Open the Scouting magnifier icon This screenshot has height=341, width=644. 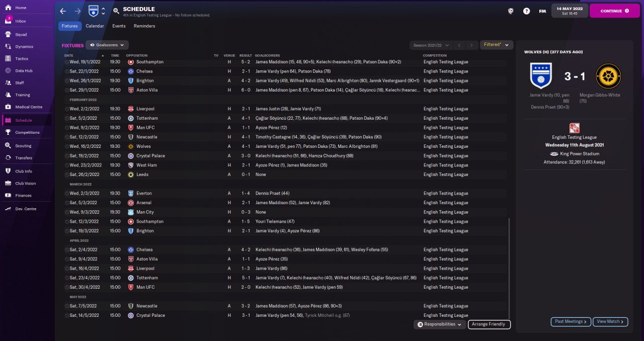click(x=9, y=146)
